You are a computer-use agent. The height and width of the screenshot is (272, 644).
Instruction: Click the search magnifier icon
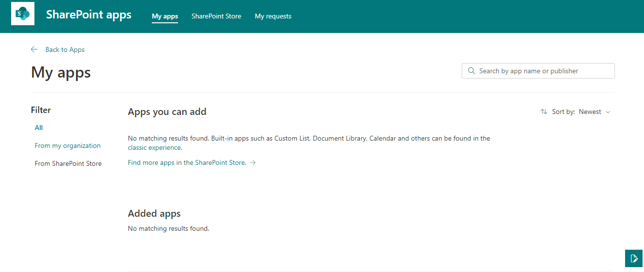471,71
